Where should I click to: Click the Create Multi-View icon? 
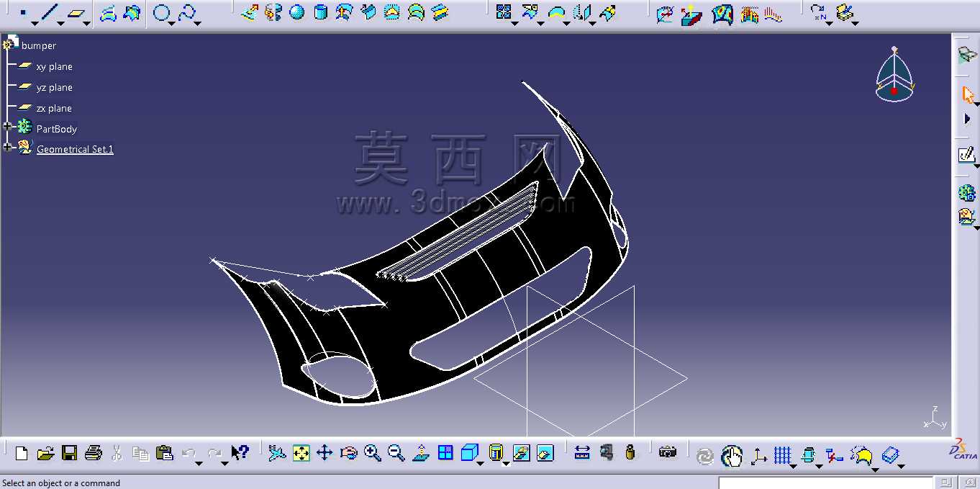pos(445,453)
